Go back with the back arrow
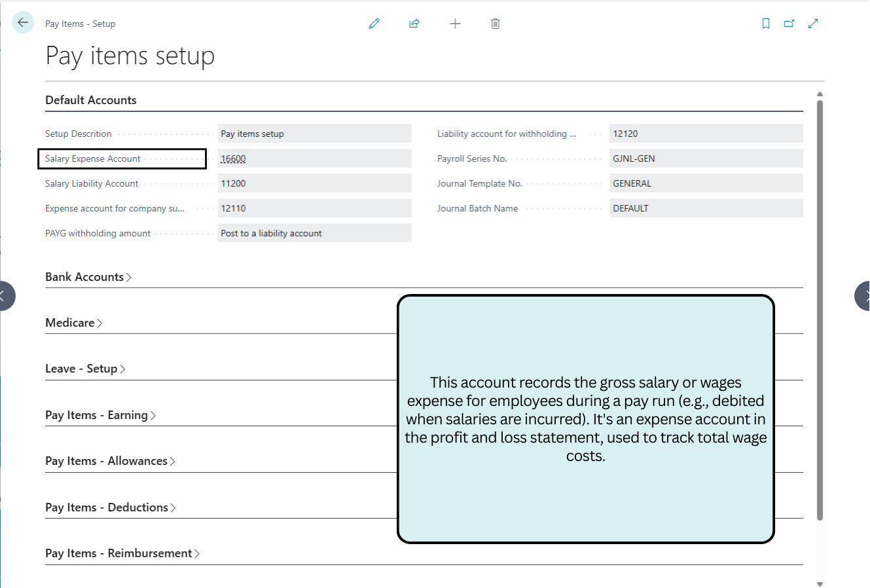The width and height of the screenshot is (870, 588). point(23,22)
